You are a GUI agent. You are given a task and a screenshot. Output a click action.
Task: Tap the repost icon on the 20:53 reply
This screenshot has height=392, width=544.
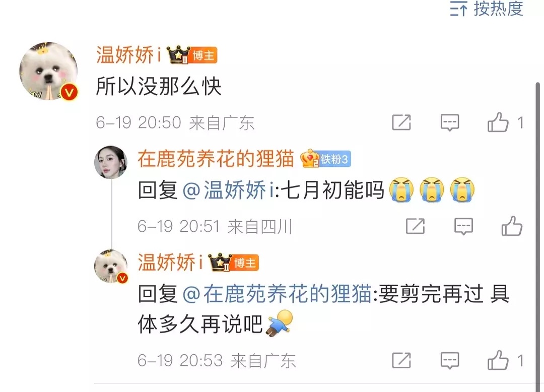pyautogui.click(x=401, y=360)
